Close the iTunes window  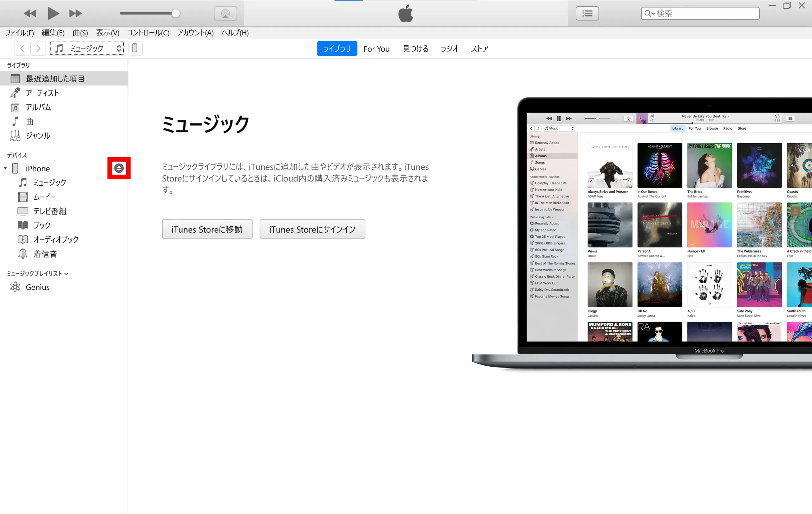[802, 5]
